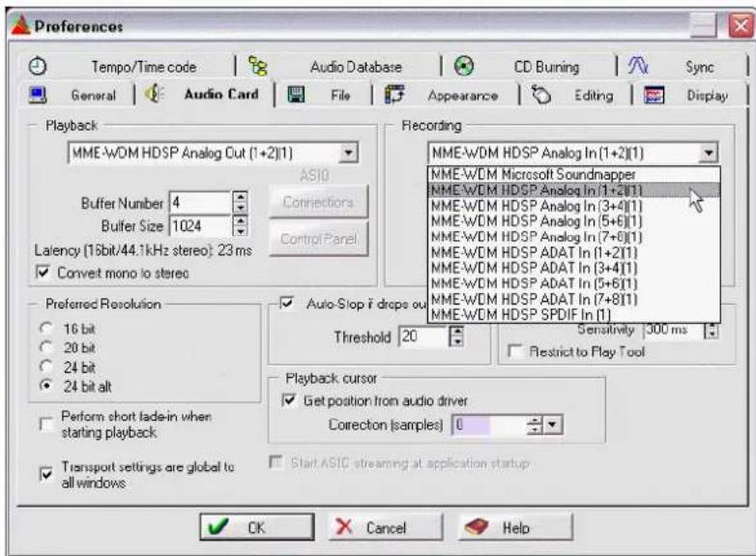
Task: Click the red X icon on Cancel
Action: pos(343,527)
